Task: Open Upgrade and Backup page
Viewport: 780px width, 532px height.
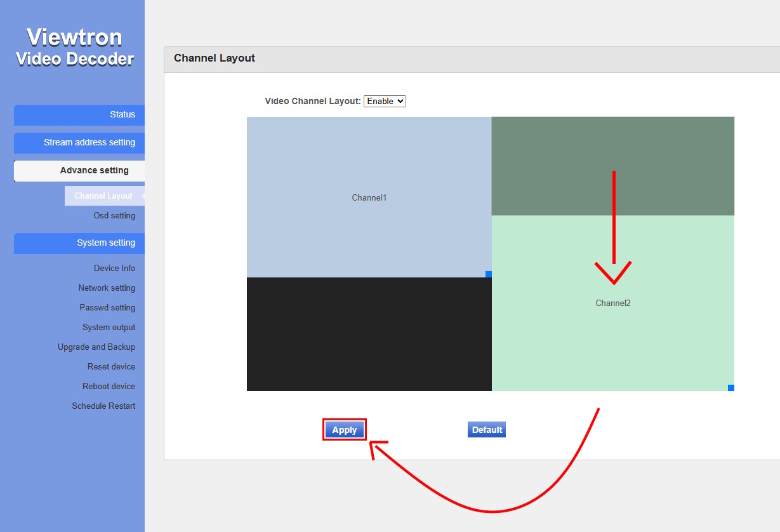Action: [x=96, y=347]
